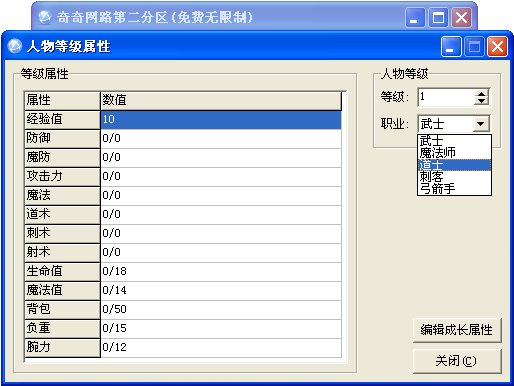Select the 射术 value cell
This screenshot has width=514, height=386.
pos(221,252)
